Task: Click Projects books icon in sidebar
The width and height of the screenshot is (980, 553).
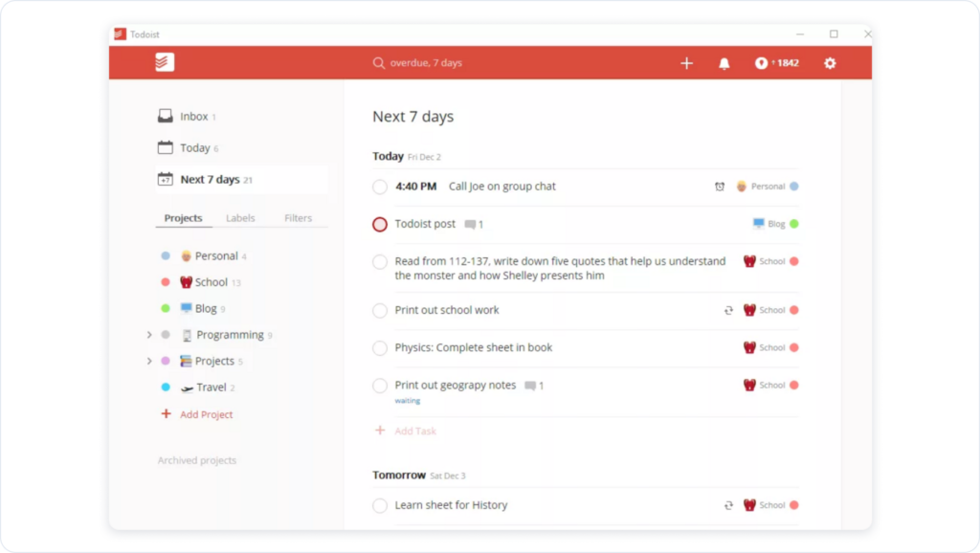Action: click(x=186, y=361)
